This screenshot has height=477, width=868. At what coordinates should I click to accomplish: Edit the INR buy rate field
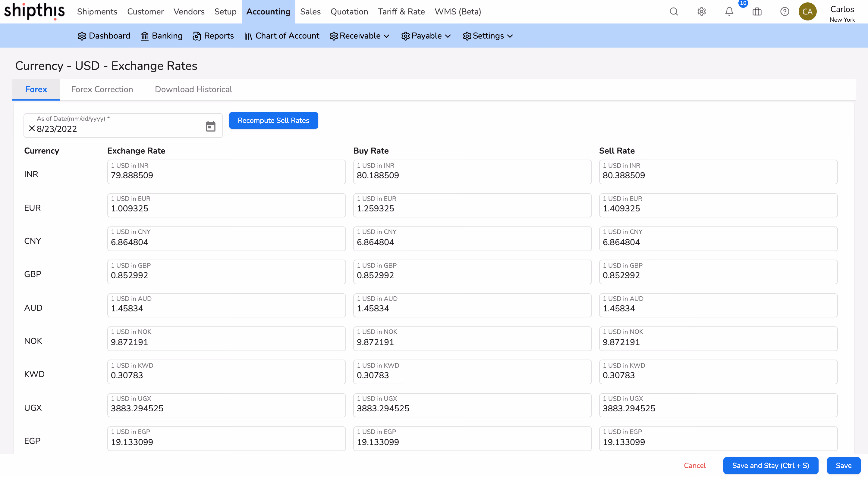[472, 172]
